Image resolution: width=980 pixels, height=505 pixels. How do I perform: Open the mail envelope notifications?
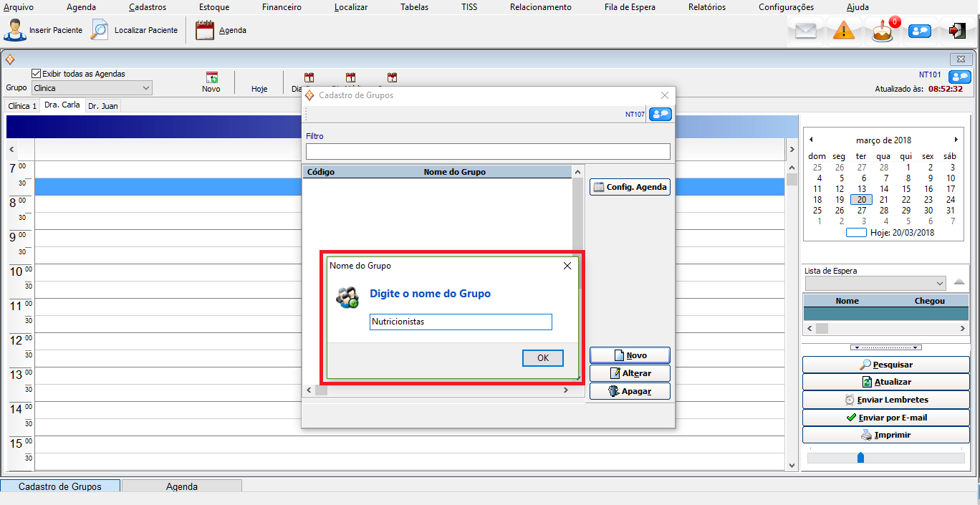click(x=806, y=31)
